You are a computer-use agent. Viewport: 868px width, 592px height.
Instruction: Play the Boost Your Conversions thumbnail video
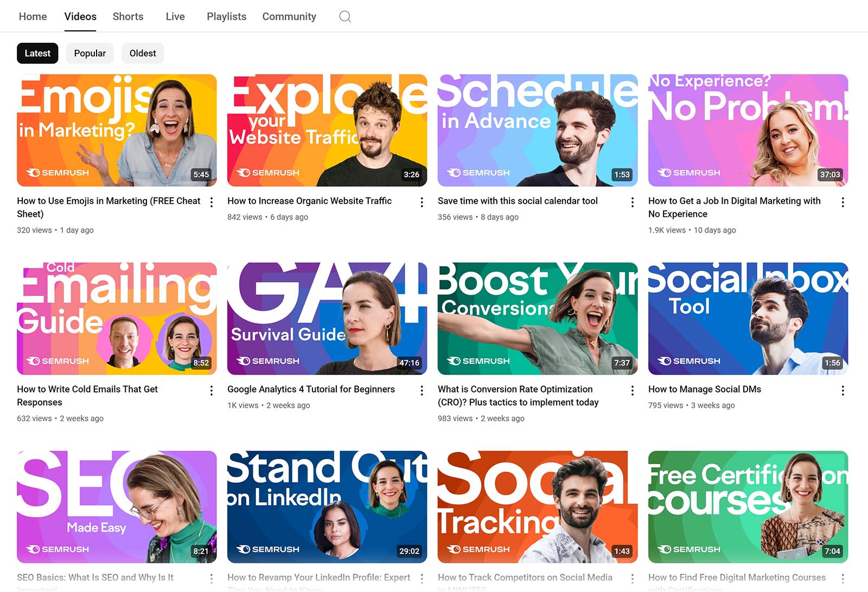537,319
